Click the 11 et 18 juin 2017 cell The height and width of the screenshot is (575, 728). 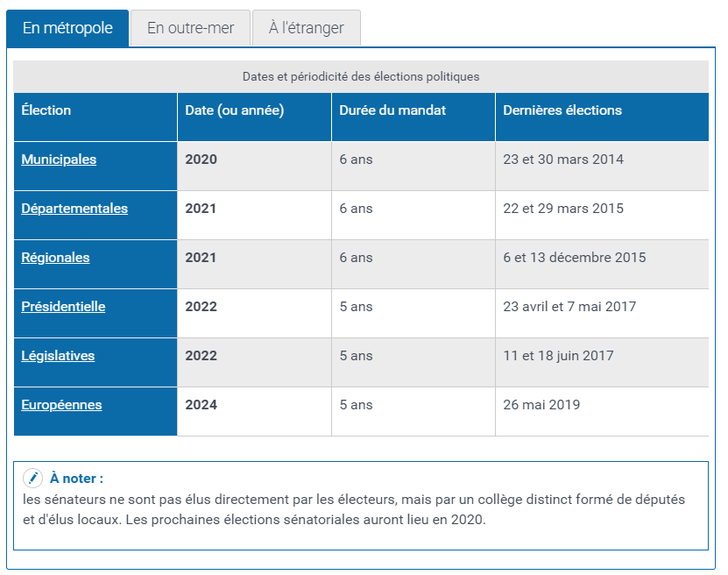tap(602, 363)
